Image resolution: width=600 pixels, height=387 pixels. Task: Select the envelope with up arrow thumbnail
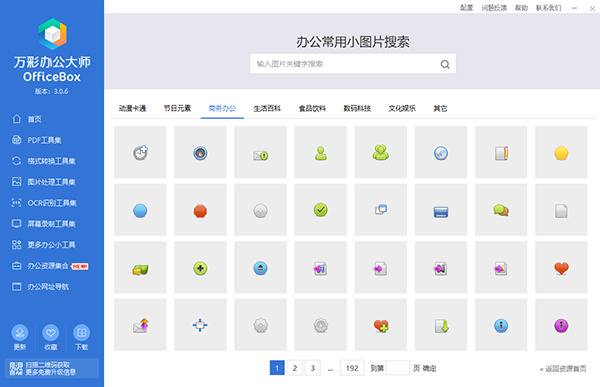click(140, 325)
